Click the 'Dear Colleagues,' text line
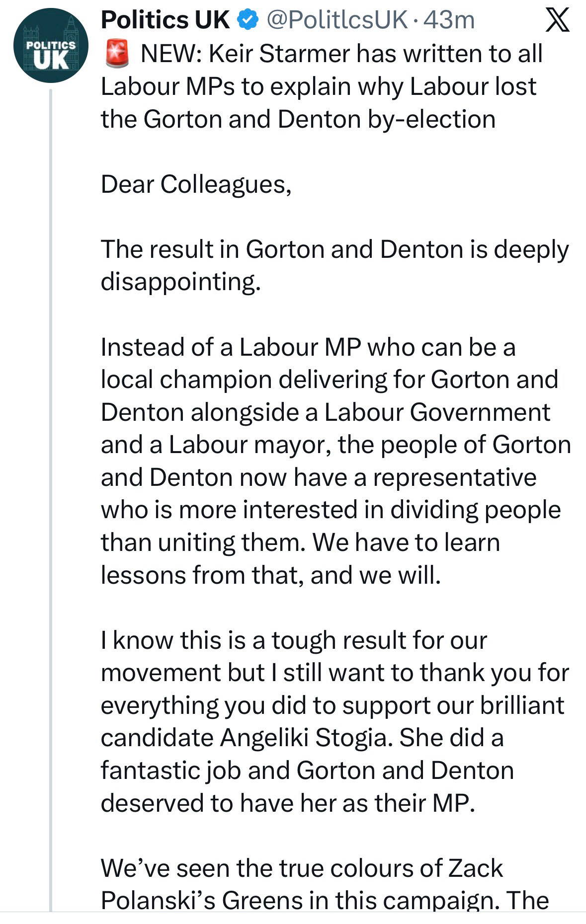The image size is (586, 924). pos(196,184)
